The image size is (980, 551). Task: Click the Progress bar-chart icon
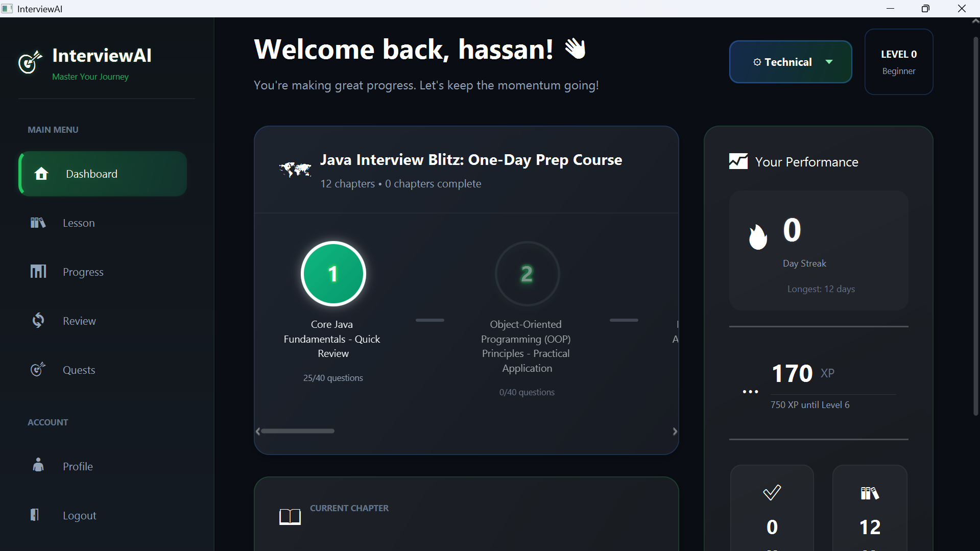coord(38,271)
